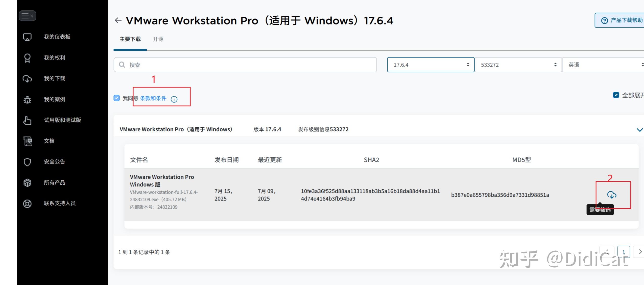
Task: Click the SHA2 column header
Action: click(371, 160)
